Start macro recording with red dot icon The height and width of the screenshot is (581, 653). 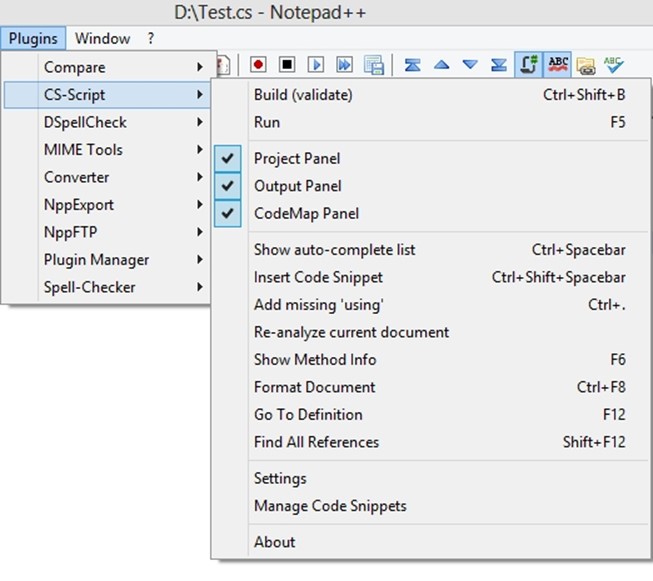click(258, 65)
